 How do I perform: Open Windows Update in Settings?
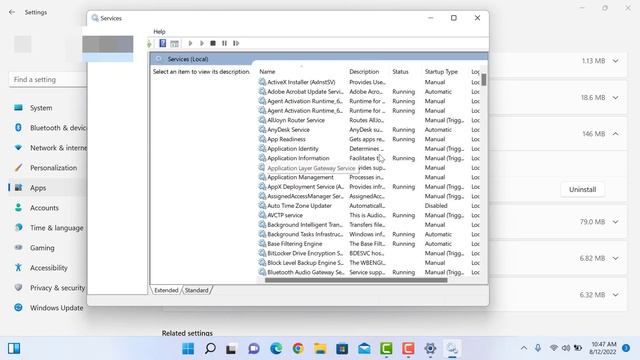pos(48,308)
